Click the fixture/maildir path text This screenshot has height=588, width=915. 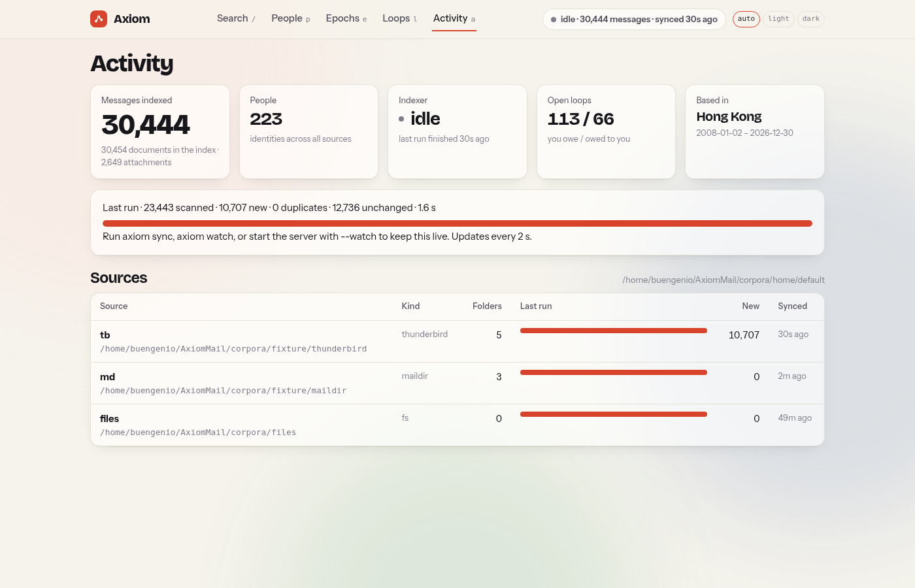point(224,391)
